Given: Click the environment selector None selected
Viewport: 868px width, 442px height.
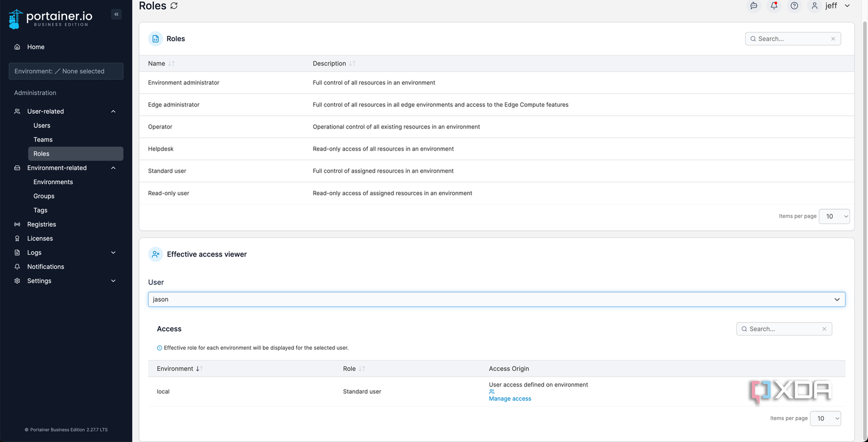Looking at the screenshot, I should [66, 71].
